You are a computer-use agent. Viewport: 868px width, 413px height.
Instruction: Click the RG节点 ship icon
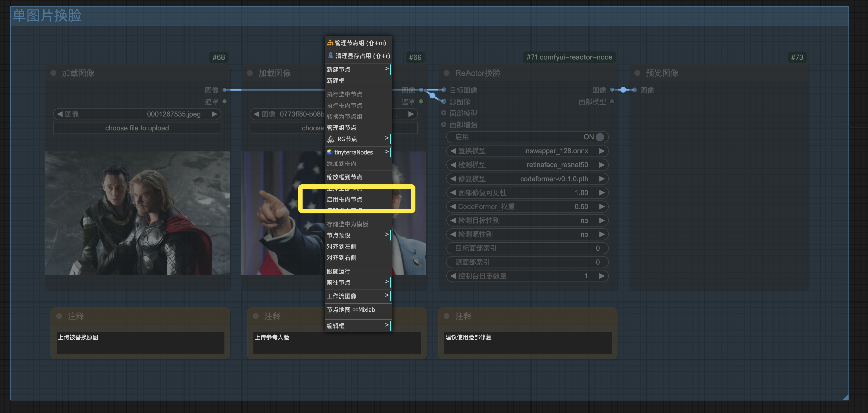pos(331,139)
